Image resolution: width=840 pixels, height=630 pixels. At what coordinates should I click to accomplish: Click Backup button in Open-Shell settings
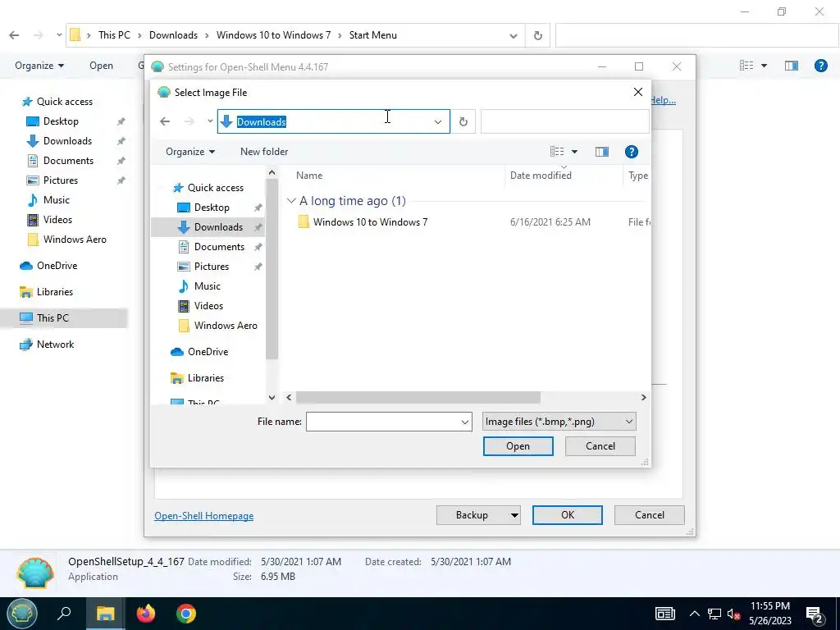tap(472, 515)
